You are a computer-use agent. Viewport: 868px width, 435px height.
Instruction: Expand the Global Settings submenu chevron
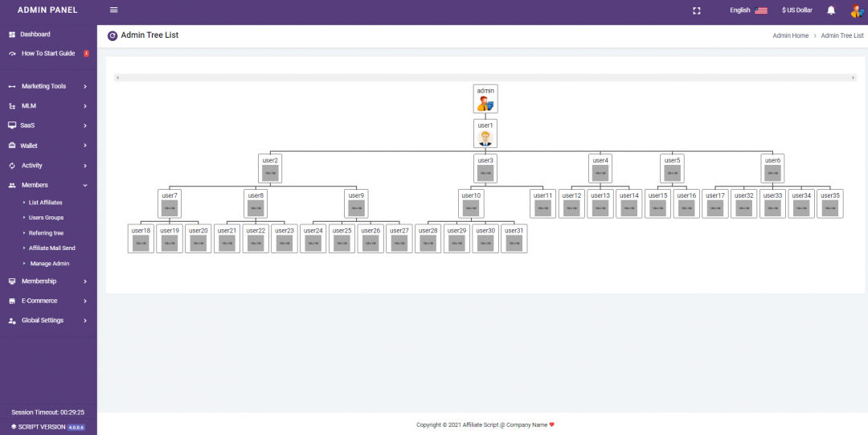tap(85, 320)
